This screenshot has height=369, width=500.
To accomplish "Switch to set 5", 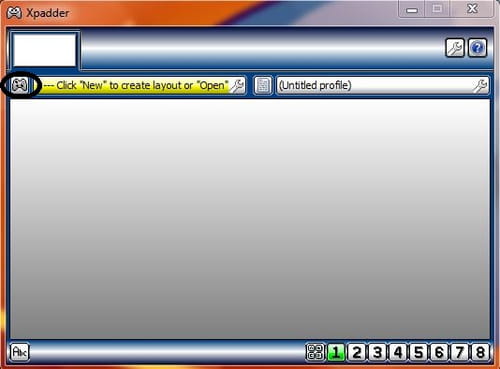I will (x=419, y=352).
